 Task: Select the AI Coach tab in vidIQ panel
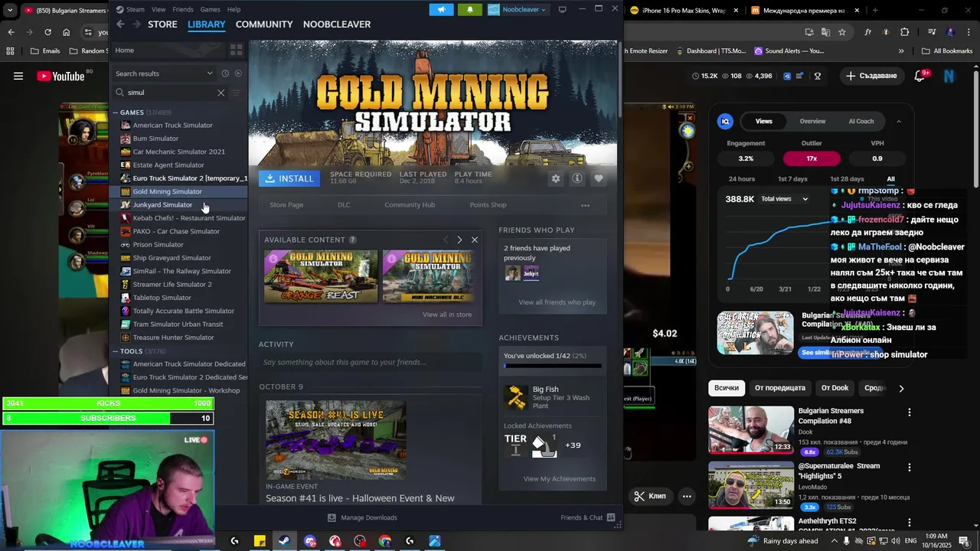(861, 121)
